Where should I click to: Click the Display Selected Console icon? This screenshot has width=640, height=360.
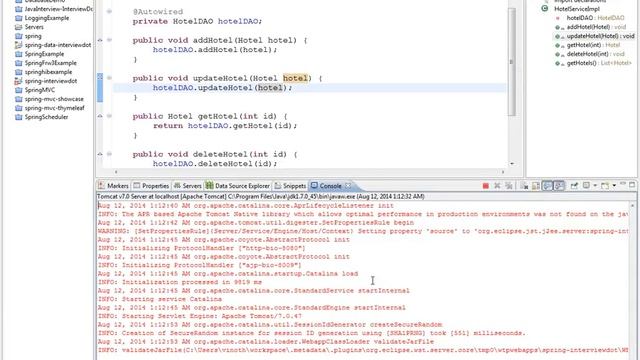[586, 186]
